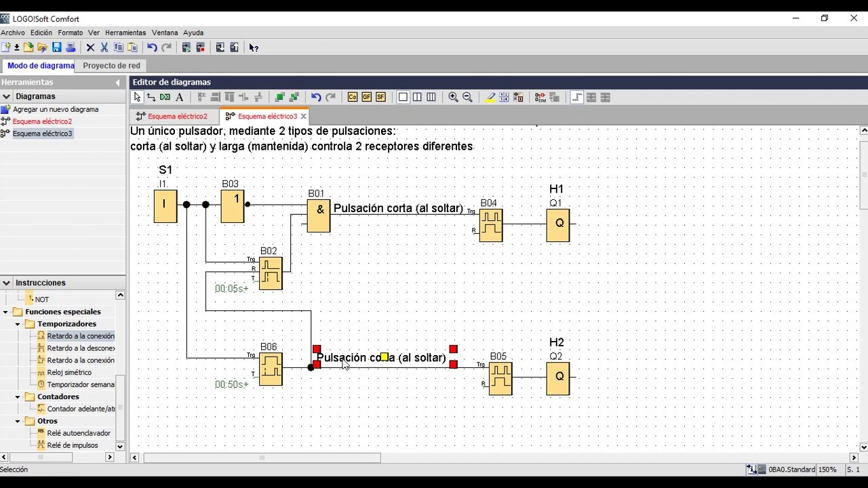The width and height of the screenshot is (868, 488).
Task: Click the page layout numbering icon
Action: pos(504,98)
